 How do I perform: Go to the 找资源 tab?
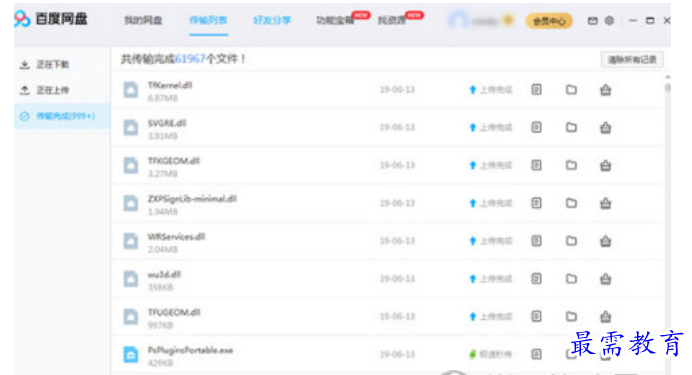392,20
